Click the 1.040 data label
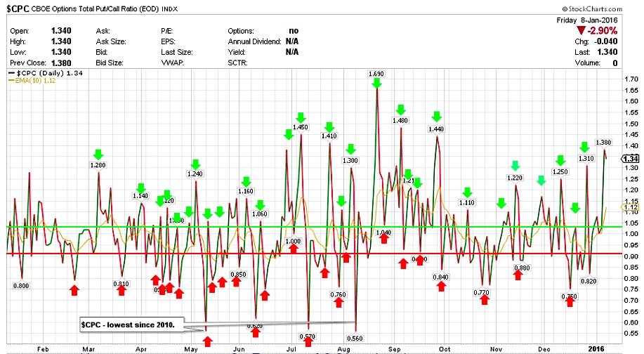The width and height of the screenshot is (644, 354). point(383,232)
